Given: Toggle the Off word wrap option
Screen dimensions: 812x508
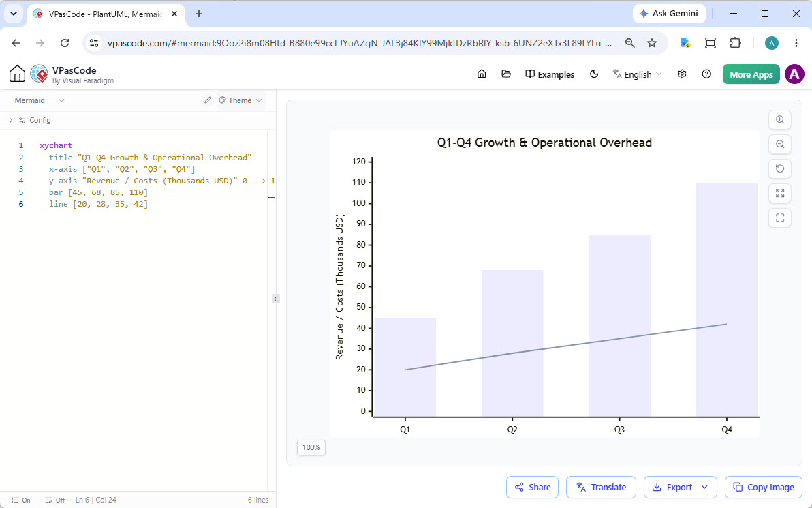Looking at the screenshot, I should coord(55,500).
